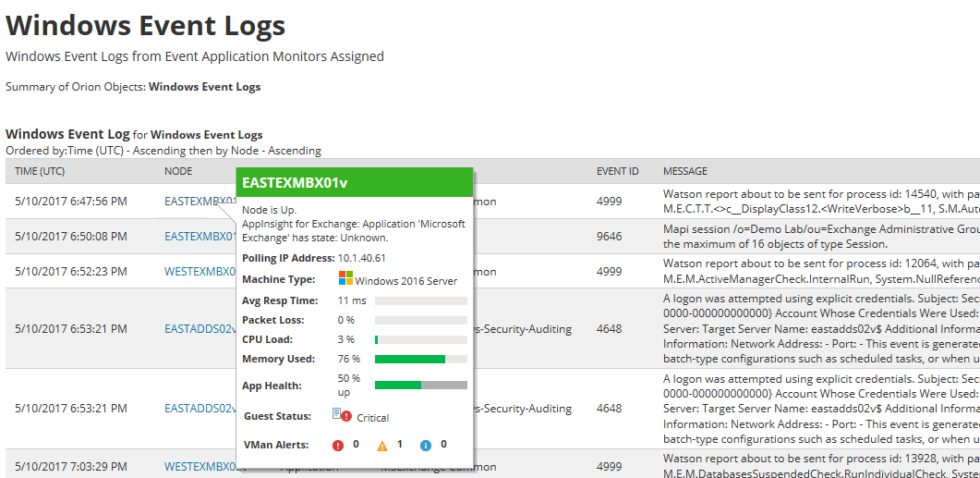Click the Windows 2016 Server machine type text
The width and height of the screenshot is (980, 478).
[x=406, y=281]
